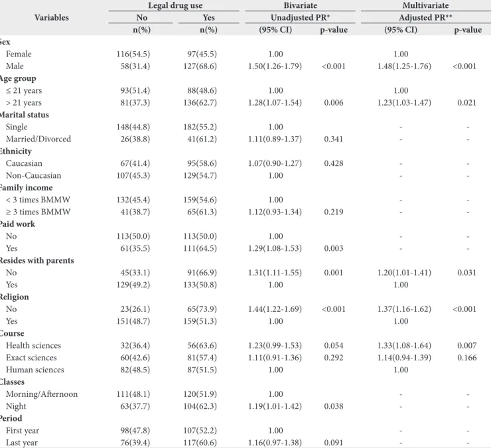Click the 'Multivariate' column header
The image size is (491, 448).
pos(425,5)
